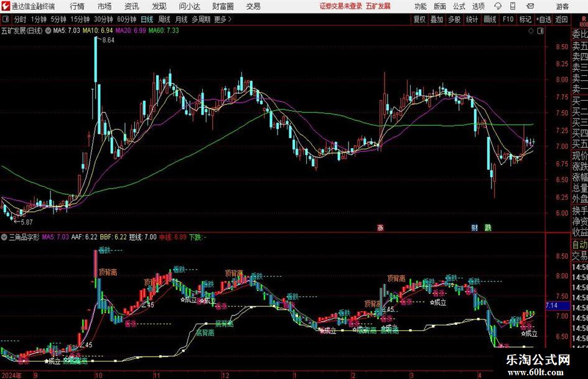588x379 pixels.
Task: Open the F10 company info button
Action: pos(508,19)
